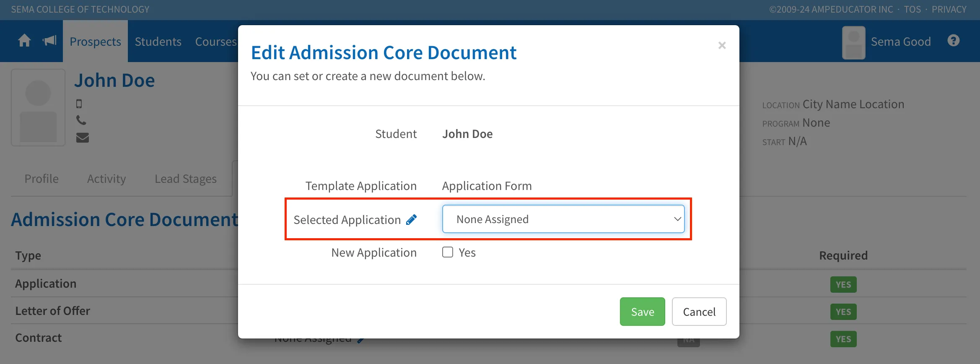Click the Application row label

pos(46,283)
